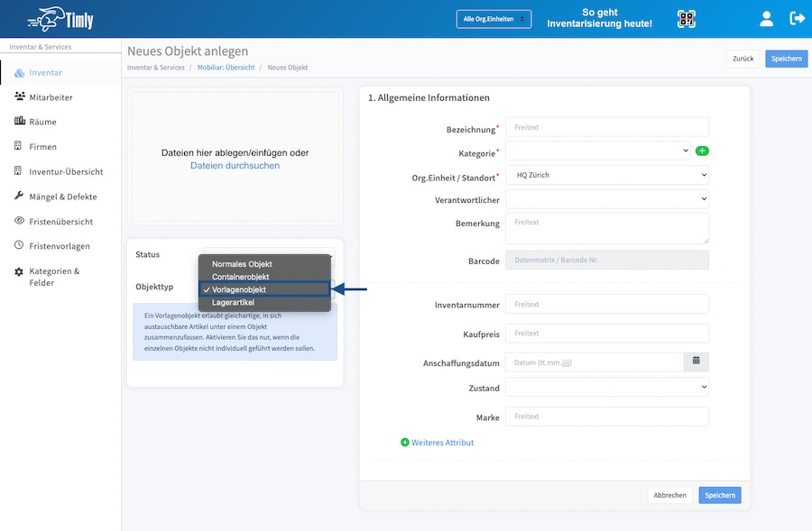This screenshot has width=812, height=531.
Task: Click the Timly logo
Action: pos(60,19)
